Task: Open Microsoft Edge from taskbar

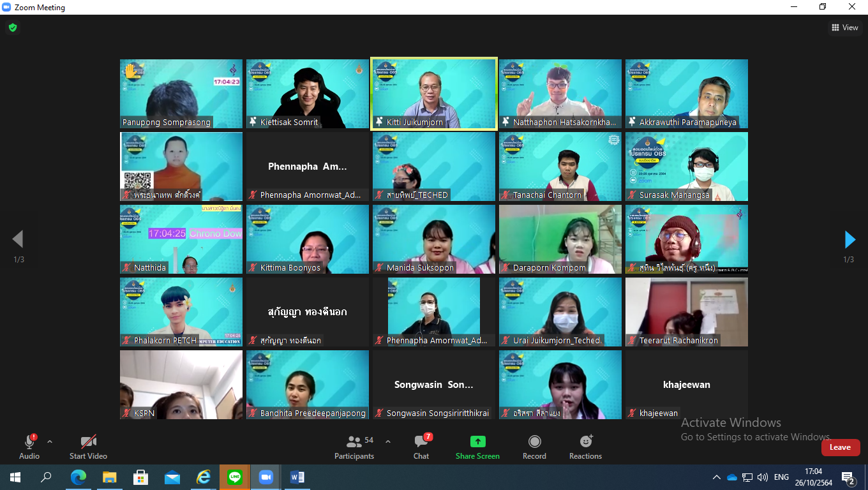Action: pyautogui.click(x=78, y=477)
